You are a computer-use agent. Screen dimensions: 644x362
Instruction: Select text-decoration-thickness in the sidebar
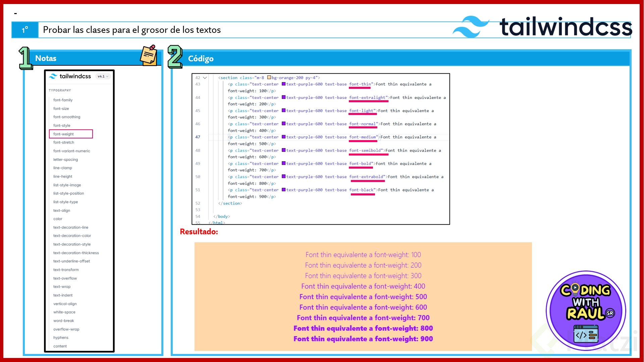[x=76, y=253]
